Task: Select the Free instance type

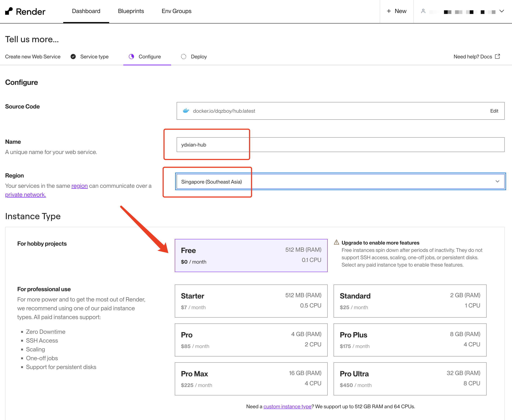Action: click(x=251, y=256)
